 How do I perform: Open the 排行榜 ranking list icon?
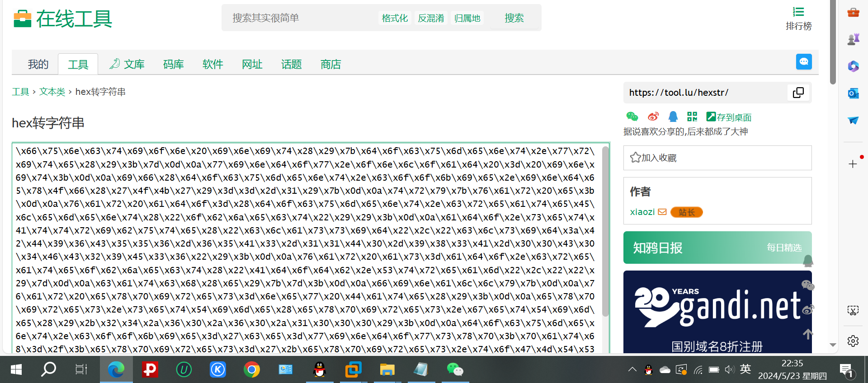pos(798,12)
